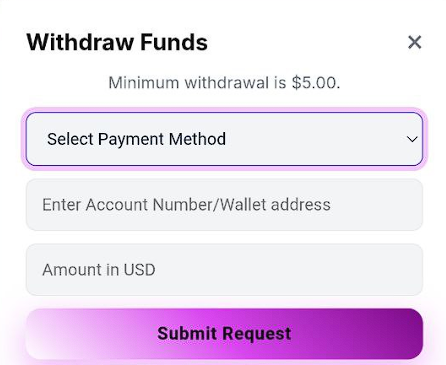The width and height of the screenshot is (446, 365).
Task: Click the chevron arrow in payment method field
Action: click(x=412, y=139)
